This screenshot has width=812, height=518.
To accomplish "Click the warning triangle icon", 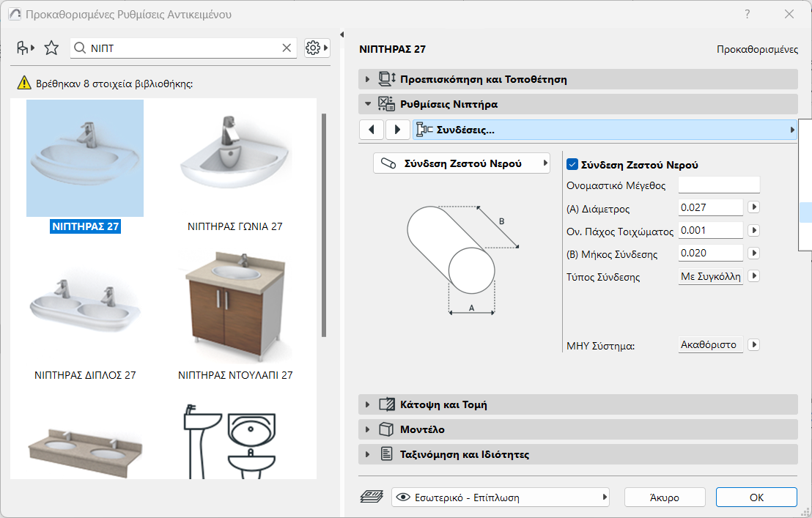I will pyautogui.click(x=24, y=83).
